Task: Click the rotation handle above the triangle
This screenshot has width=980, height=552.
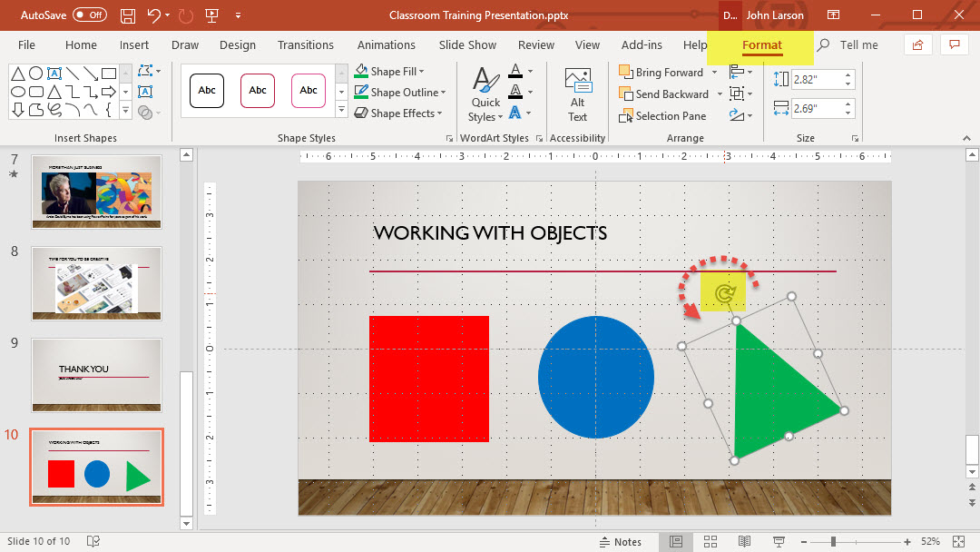Action: (723, 292)
